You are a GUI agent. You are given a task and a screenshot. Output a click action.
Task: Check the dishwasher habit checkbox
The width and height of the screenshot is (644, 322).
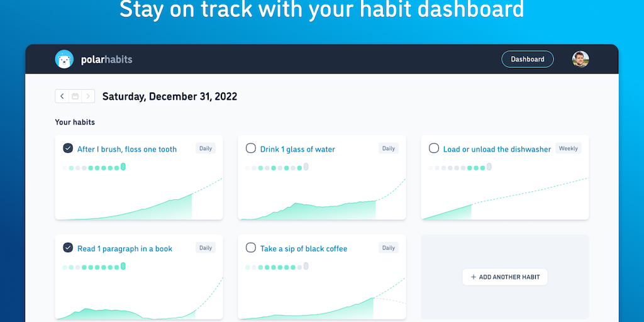click(433, 148)
